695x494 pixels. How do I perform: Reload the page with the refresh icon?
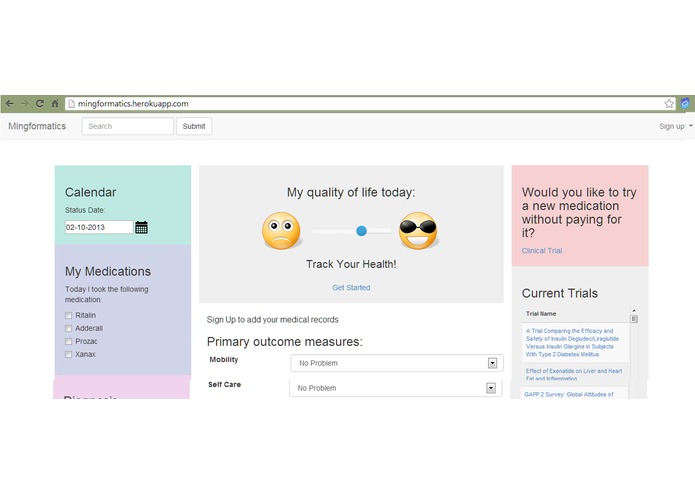39,104
